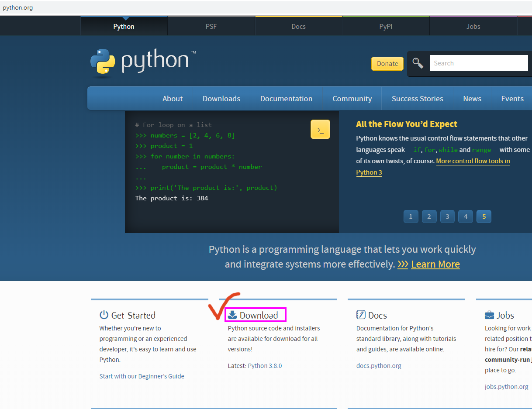Click the code line print('The product is:', product)
Image resolution: width=532 pixels, height=409 pixels.
coord(214,188)
